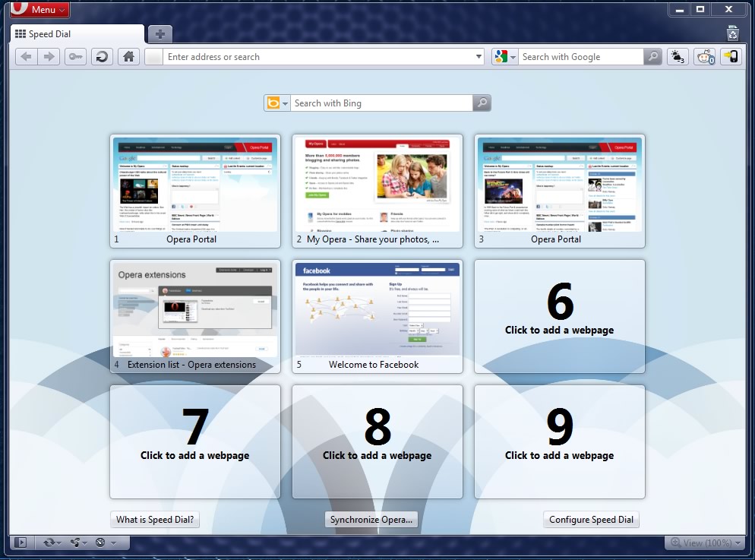This screenshot has height=560, width=755.
Task: Expand the Opera Turbo dropdown arrow
Action: pyautogui.click(x=114, y=543)
